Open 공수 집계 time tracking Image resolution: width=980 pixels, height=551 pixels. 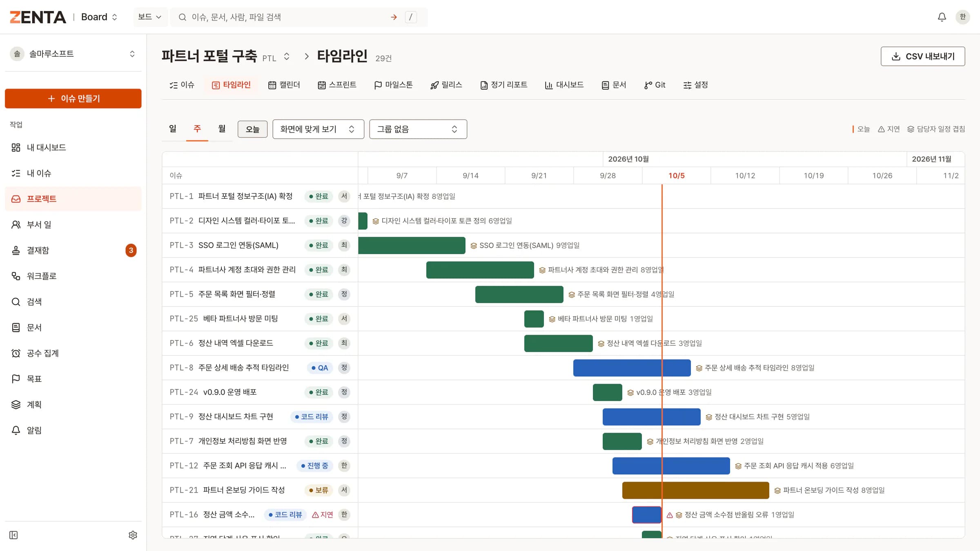[73, 353]
